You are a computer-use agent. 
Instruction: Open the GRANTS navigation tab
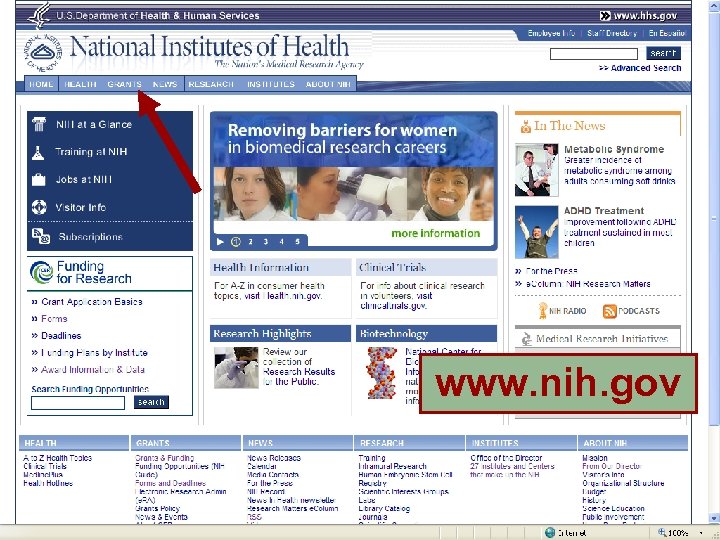pyautogui.click(x=124, y=84)
